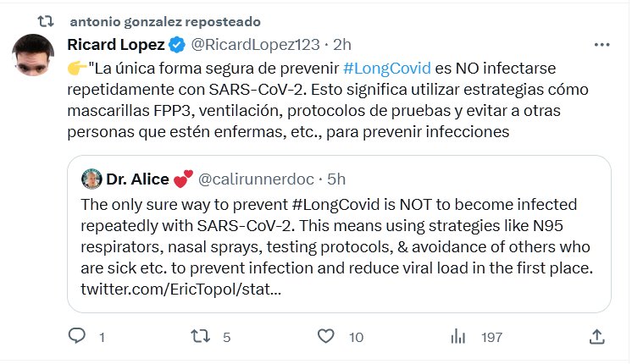Click Ricard Lopez display name
The height and width of the screenshot is (364, 632).
[116, 45]
